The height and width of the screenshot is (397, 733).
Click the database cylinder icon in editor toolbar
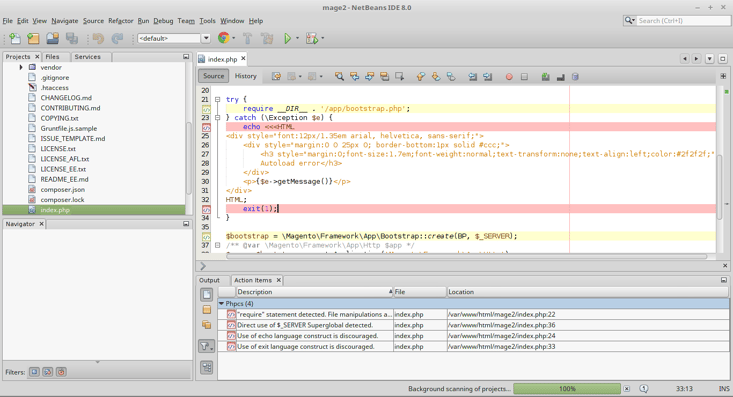click(x=575, y=77)
